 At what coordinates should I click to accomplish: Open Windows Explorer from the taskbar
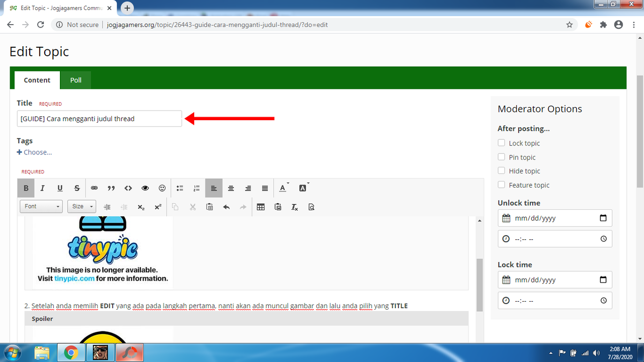click(42, 353)
